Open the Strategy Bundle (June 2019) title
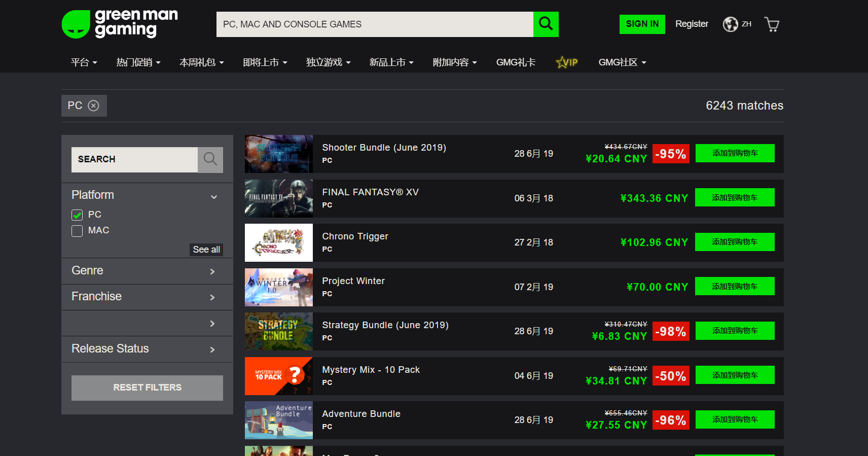868x456 pixels. (x=385, y=325)
